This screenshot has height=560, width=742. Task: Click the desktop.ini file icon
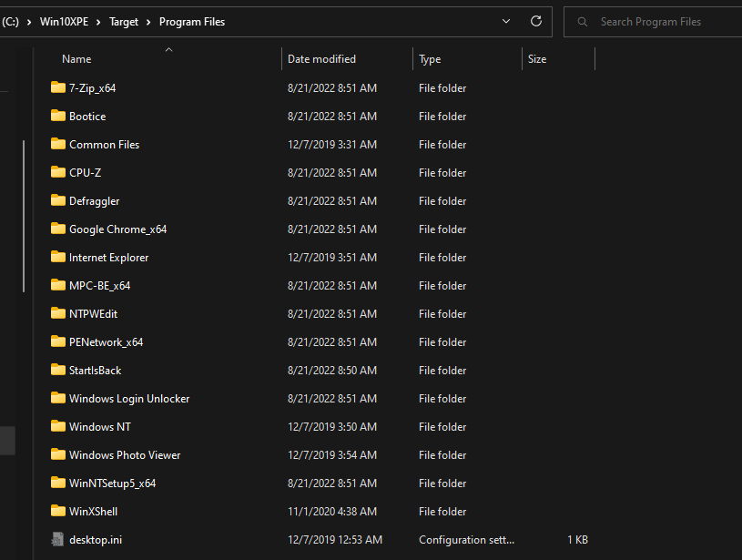coord(57,539)
